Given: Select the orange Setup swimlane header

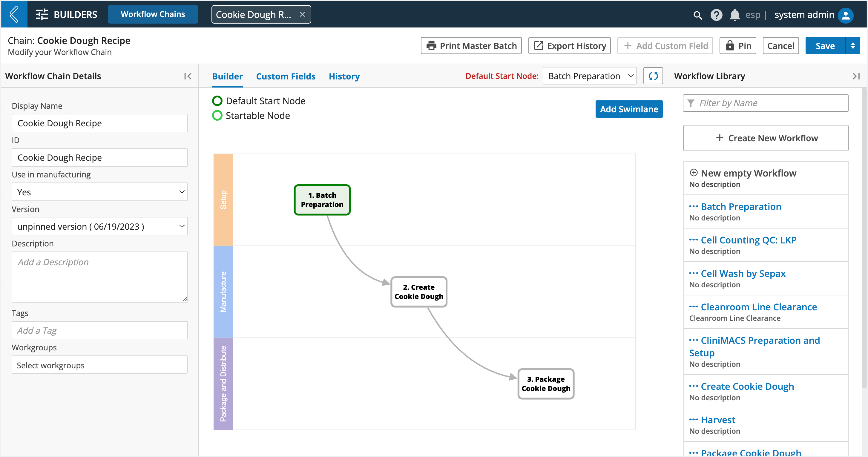Looking at the screenshot, I should point(223,200).
